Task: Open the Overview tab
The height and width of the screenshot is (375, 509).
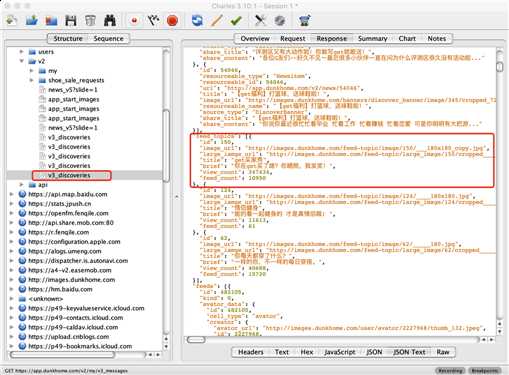Action: [255, 39]
